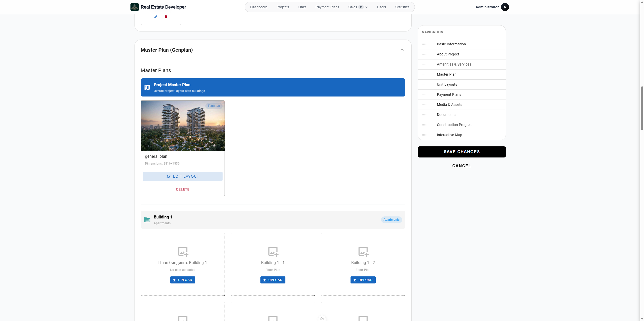Click the blue pencil edit icon
The width and height of the screenshot is (644, 321).
156,17
